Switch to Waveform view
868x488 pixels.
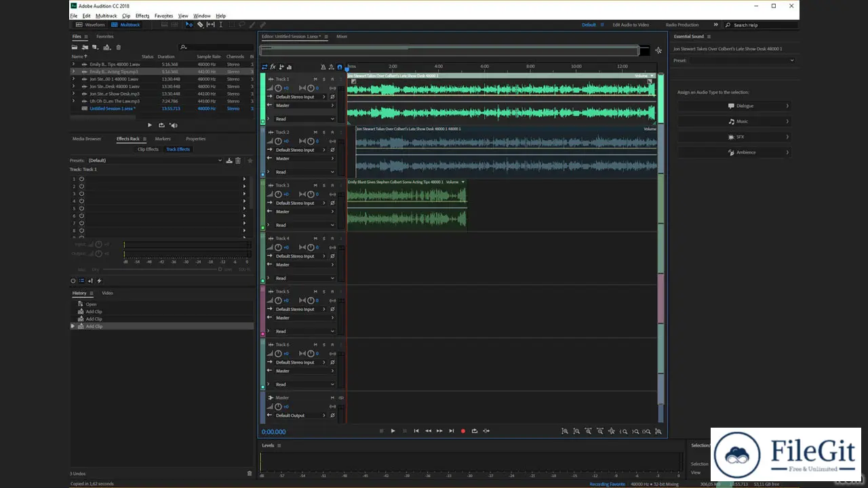(91, 25)
